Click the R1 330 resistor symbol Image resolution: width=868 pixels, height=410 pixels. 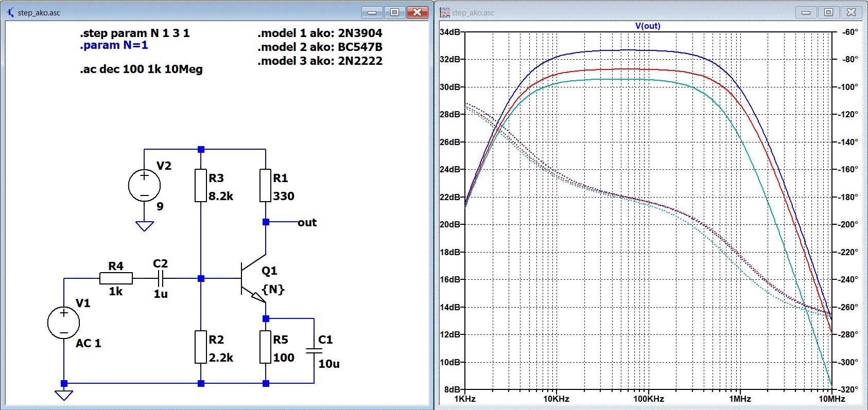[x=265, y=186]
